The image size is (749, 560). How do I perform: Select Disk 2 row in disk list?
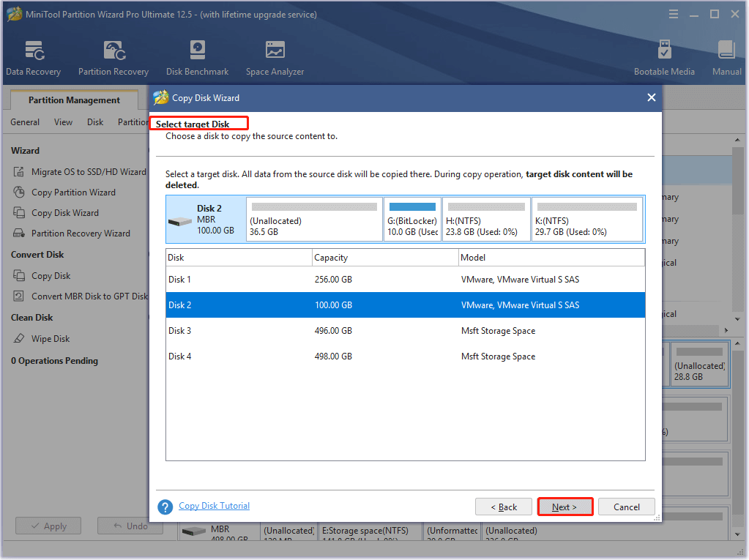point(406,305)
